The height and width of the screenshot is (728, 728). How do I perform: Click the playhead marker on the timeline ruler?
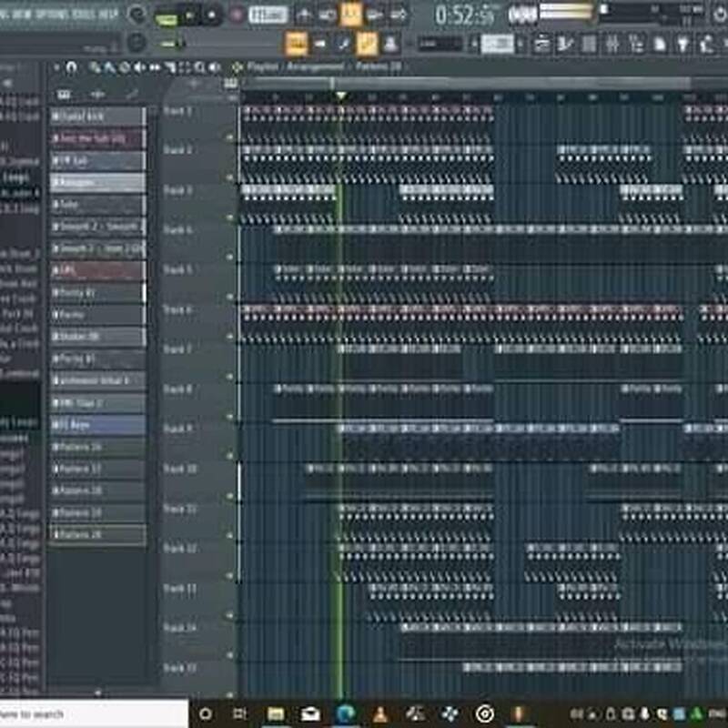pyautogui.click(x=341, y=96)
